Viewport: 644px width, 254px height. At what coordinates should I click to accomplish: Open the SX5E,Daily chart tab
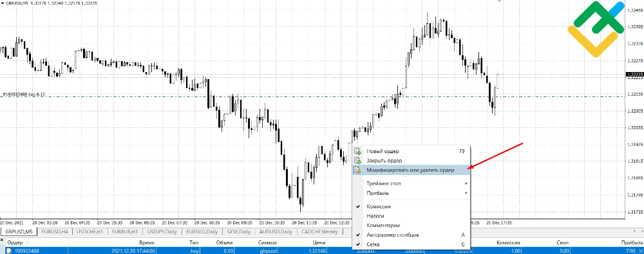click(238, 232)
